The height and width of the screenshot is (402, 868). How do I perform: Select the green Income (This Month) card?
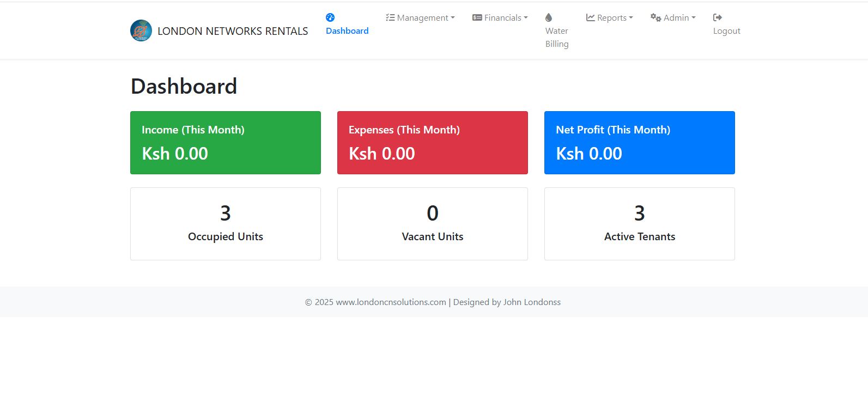226,143
